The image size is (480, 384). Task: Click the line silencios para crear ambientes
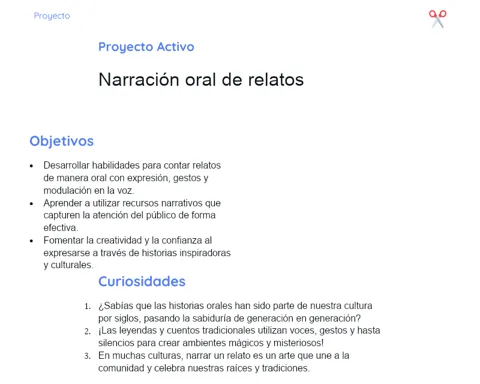tap(211, 343)
